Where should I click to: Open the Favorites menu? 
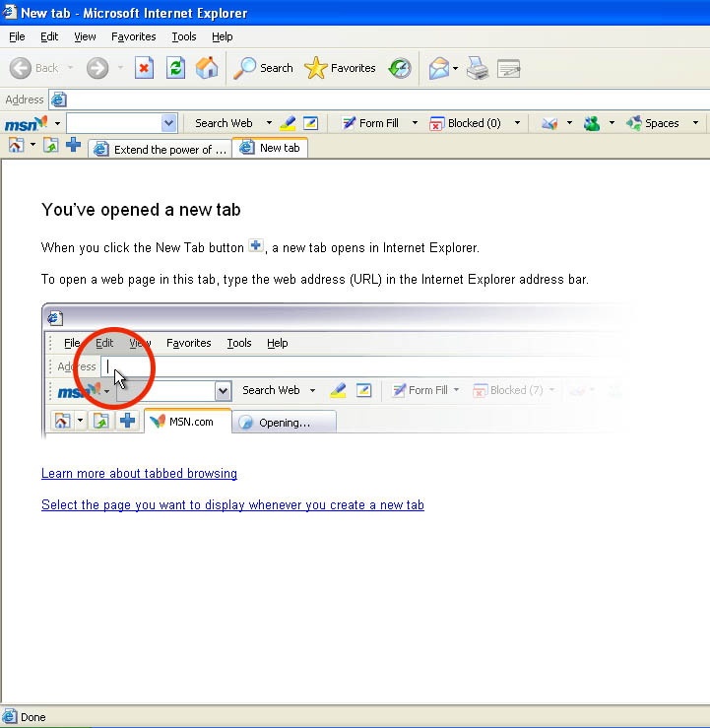coord(134,36)
